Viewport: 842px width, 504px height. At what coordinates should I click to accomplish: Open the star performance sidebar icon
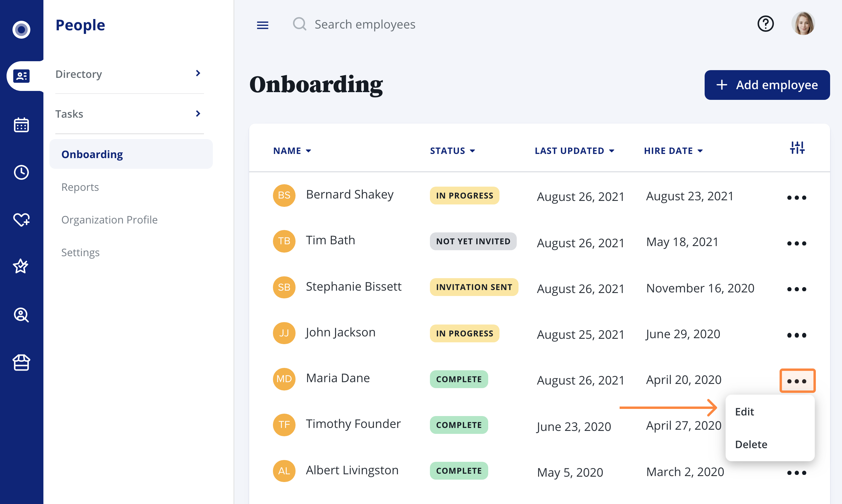pyautogui.click(x=21, y=266)
